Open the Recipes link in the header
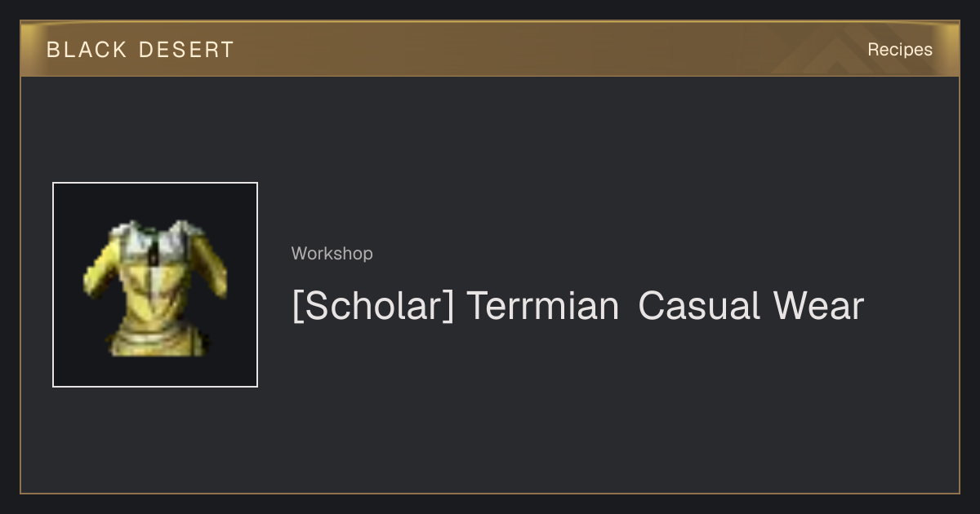 point(899,50)
